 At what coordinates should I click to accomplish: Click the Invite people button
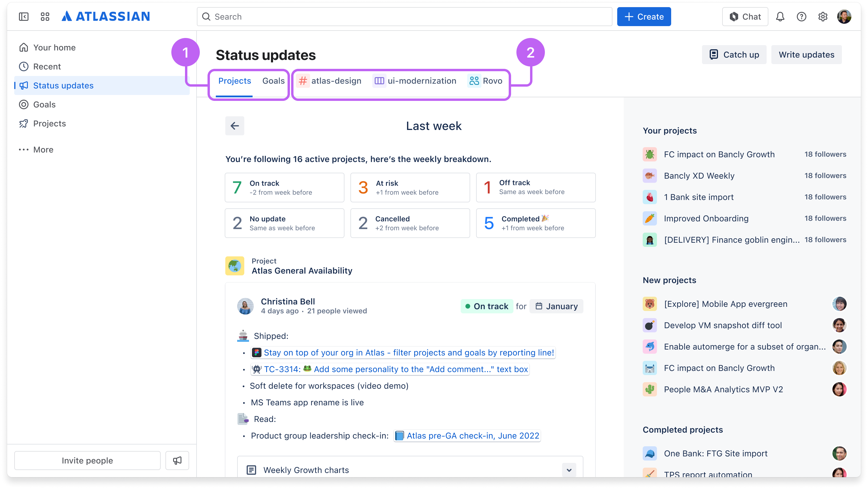87,460
